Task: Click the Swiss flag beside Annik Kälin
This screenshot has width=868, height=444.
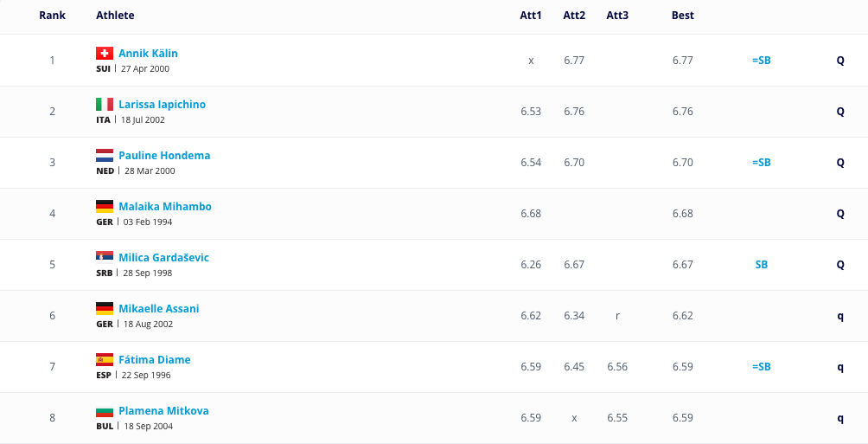Action: pos(105,54)
